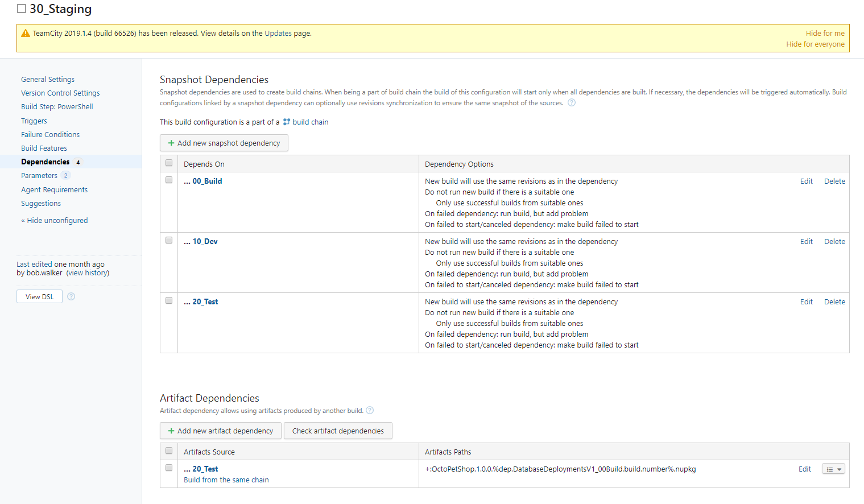
Task: Collapse sidebar with Hide unconfigured
Action: click(55, 221)
